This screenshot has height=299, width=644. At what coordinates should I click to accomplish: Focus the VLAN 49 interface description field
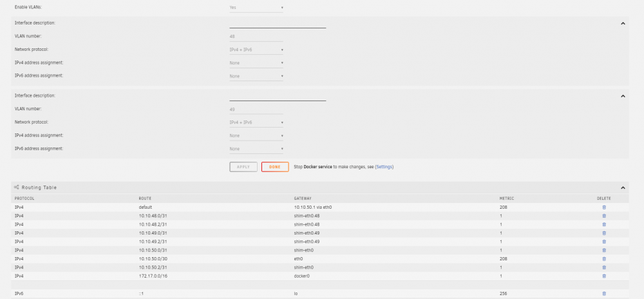click(x=278, y=97)
